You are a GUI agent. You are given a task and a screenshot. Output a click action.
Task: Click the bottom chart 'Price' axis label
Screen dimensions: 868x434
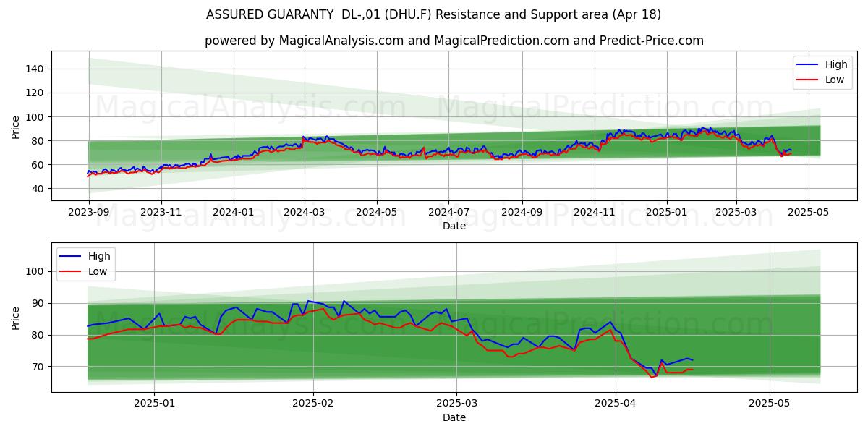[16, 318]
